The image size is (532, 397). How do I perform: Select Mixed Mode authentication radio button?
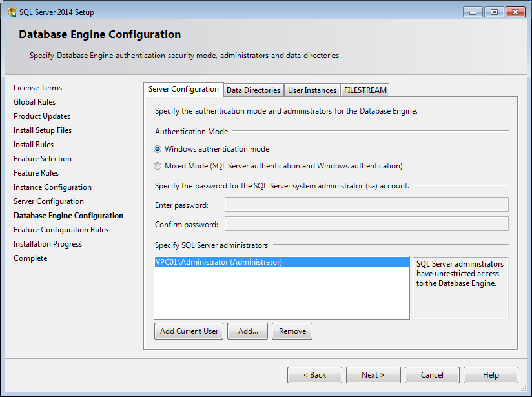(158, 166)
